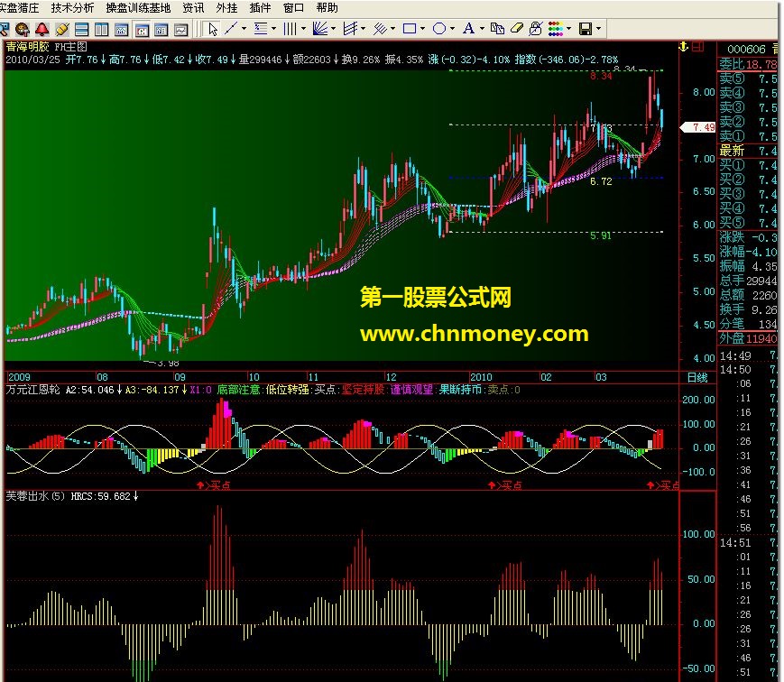The width and height of the screenshot is (784, 682).
Task: Expand the cycle lines tool dropdown
Action: click(x=303, y=29)
